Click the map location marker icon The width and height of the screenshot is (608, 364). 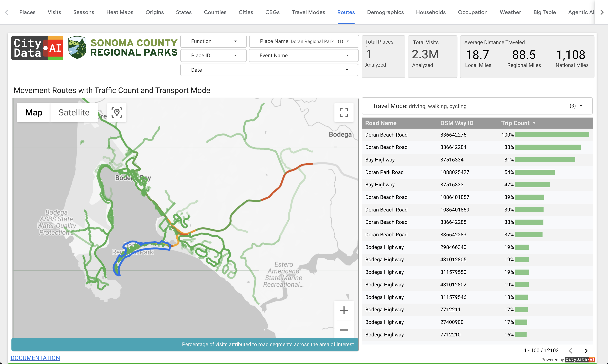click(117, 113)
